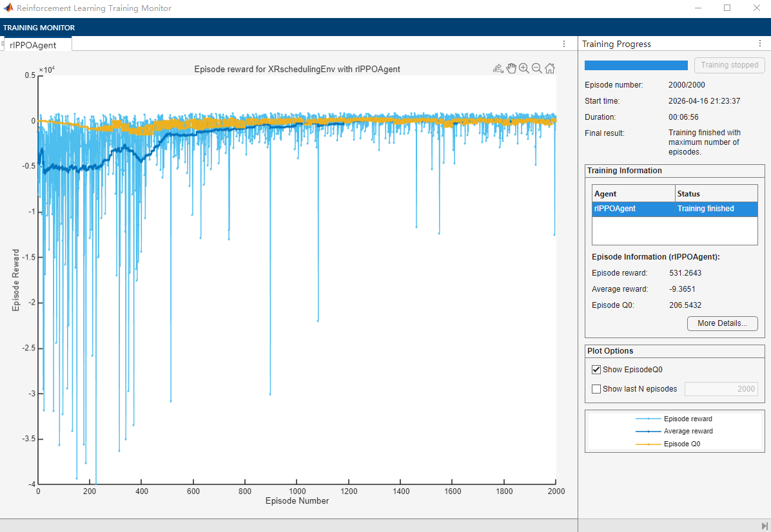
Task: Select the TRAINING MONITOR ribbon tab
Action: [x=39, y=28]
